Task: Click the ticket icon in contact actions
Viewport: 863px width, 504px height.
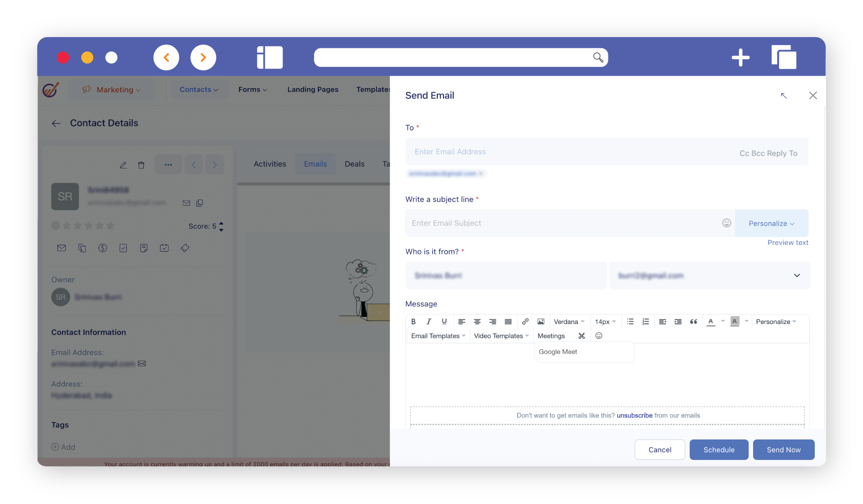Action: [185, 248]
